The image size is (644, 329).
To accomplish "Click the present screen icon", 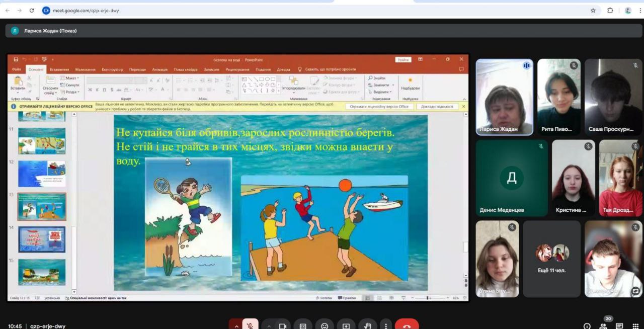I will [x=346, y=325].
